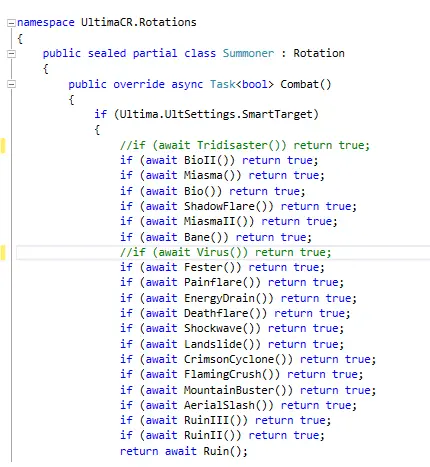The width and height of the screenshot is (430, 467).
Task: Click the CrimsonCyclone() method call
Action: click(x=238, y=359)
